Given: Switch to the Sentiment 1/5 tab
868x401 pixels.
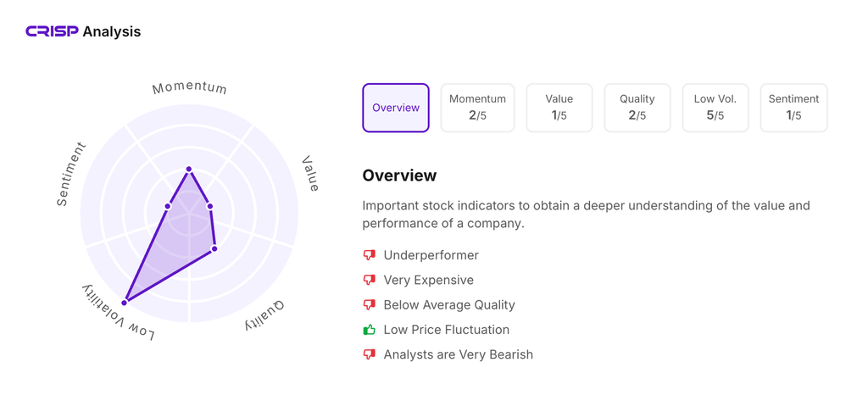Looking at the screenshot, I should (x=793, y=108).
